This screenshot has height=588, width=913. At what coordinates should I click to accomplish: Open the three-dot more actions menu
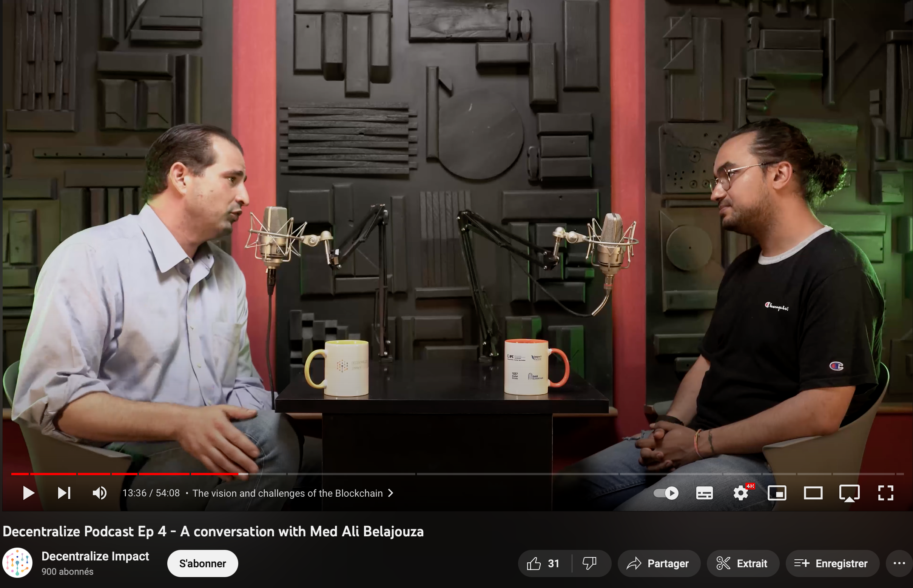coord(899,563)
